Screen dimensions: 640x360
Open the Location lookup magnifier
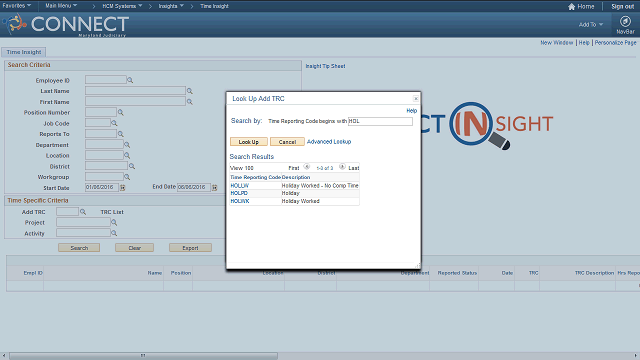pos(127,156)
